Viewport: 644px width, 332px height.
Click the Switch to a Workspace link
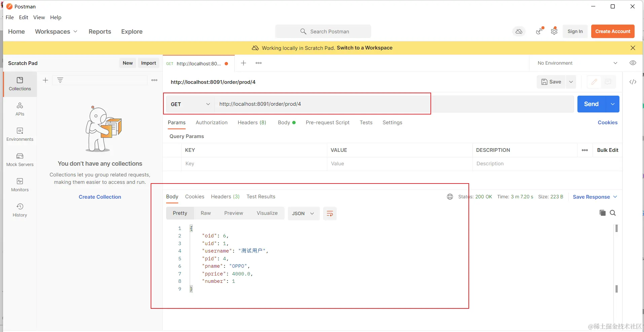(365, 48)
